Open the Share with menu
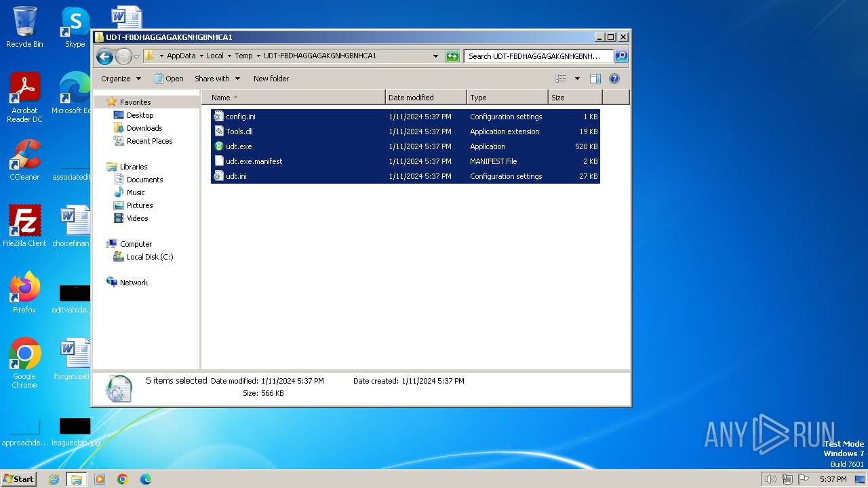 coord(216,79)
